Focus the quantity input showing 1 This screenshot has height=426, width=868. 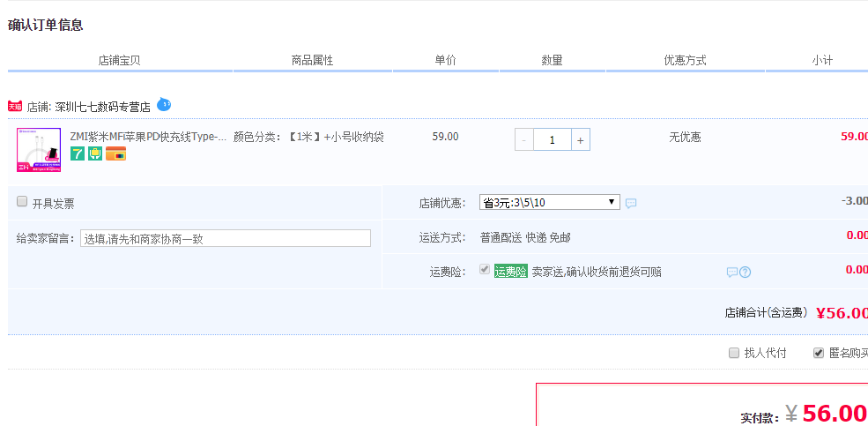tap(552, 140)
